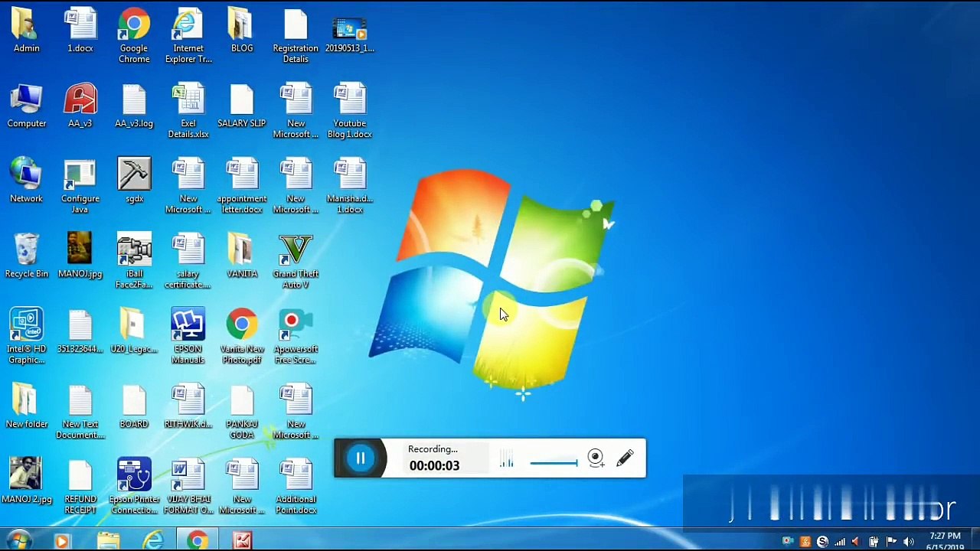
Task: Select the Additional Point.docx document
Action: click(x=296, y=486)
